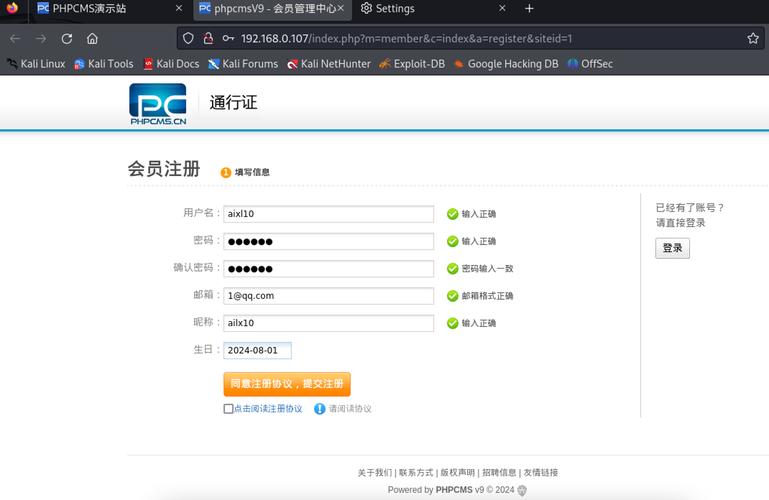Open 友情链接 footer link
The width and height of the screenshot is (769, 500).
(541, 472)
